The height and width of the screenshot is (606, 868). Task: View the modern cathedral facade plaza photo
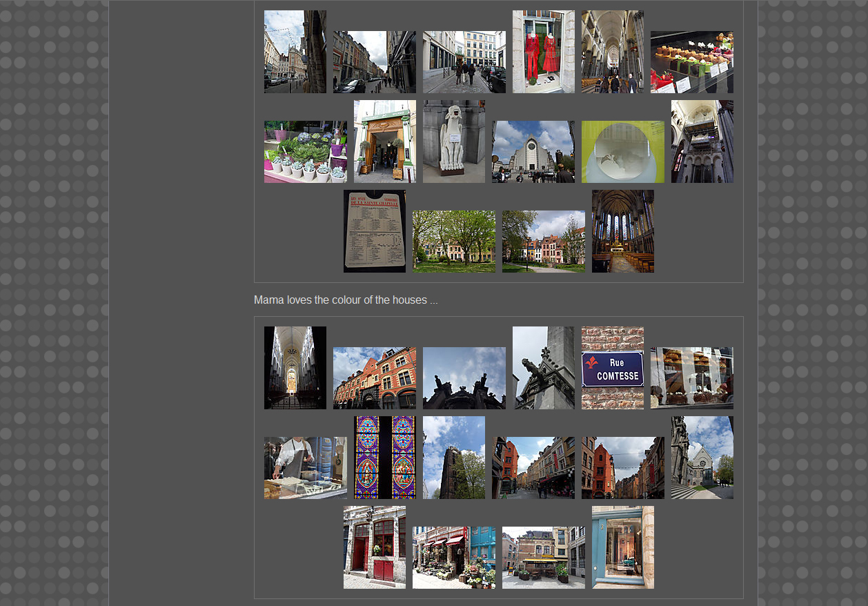coord(533,152)
